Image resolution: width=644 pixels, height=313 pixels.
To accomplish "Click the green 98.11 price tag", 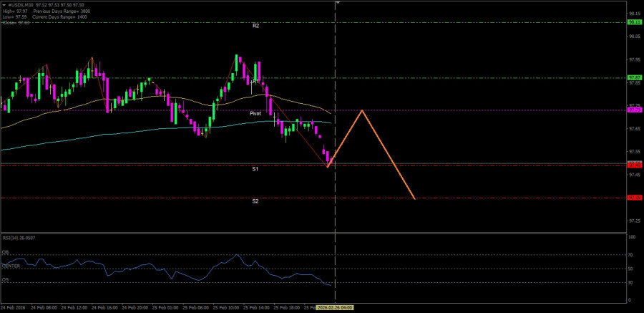I will pyautogui.click(x=634, y=22).
